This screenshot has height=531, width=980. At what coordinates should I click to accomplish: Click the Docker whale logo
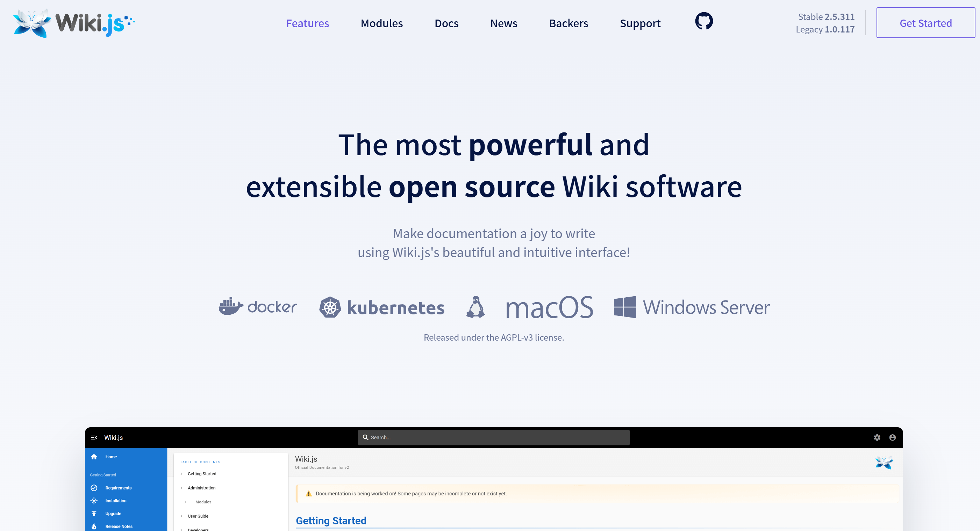coord(230,306)
